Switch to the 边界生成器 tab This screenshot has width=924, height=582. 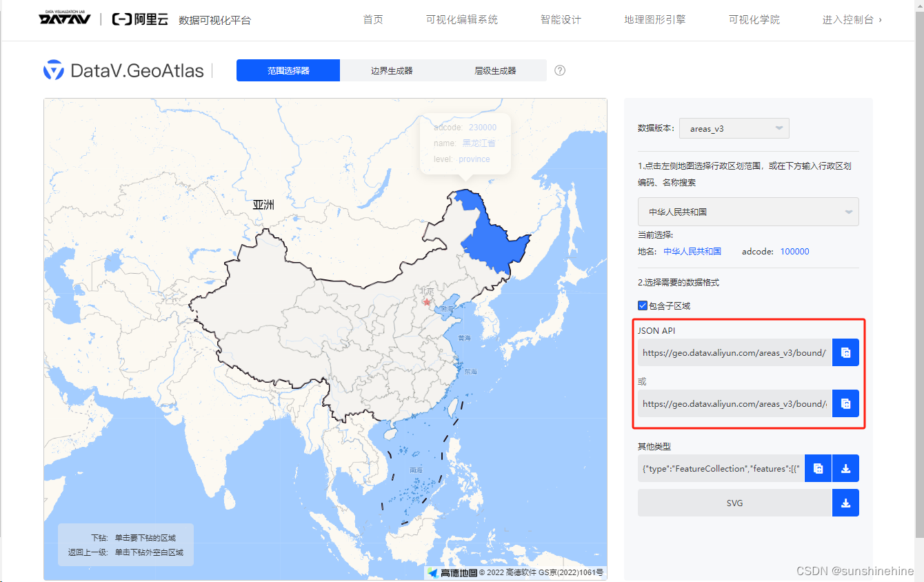click(x=392, y=70)
